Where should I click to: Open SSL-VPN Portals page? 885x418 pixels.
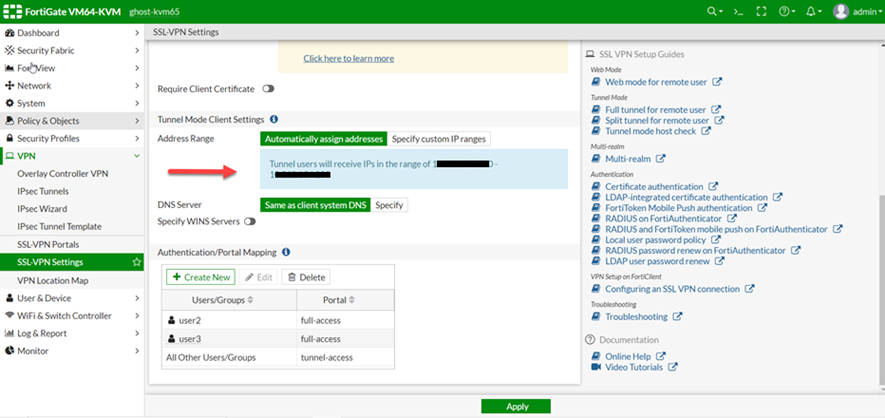[x=48, y=245]
